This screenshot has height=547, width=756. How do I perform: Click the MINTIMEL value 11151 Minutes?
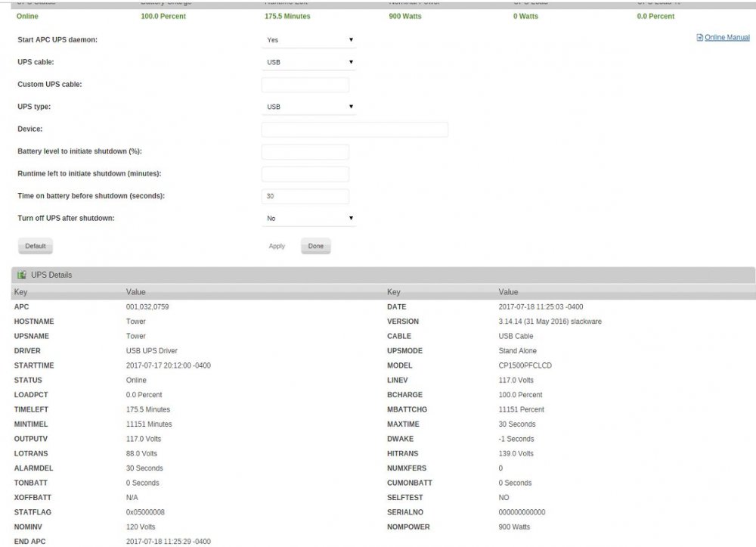tap(148, 424)
